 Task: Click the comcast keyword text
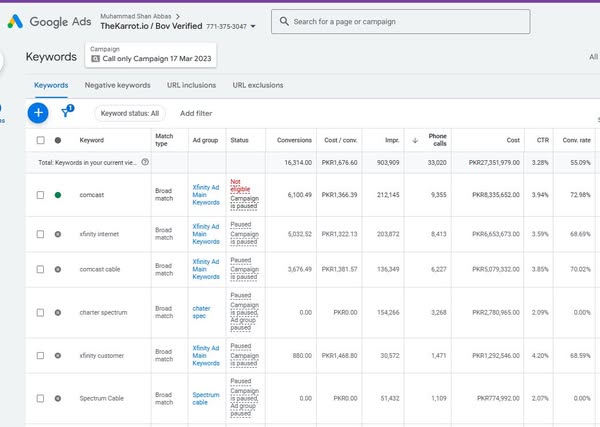click(x=91, y=195)
